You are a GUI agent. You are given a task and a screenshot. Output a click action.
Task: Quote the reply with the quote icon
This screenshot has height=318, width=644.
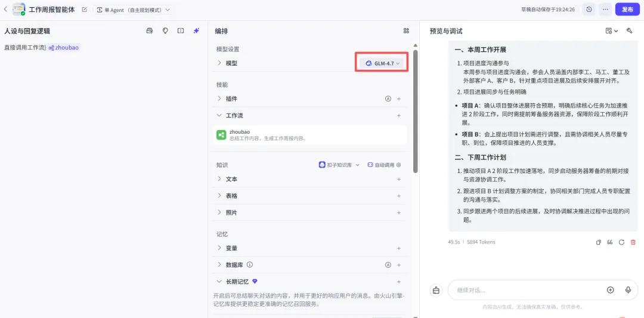click(610, 242)
